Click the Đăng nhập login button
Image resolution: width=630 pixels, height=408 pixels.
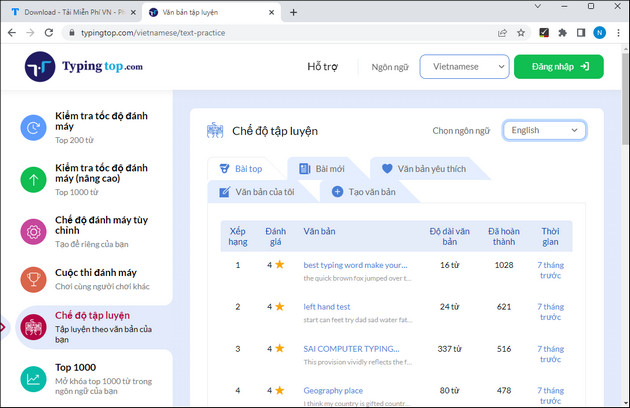pos(558,67)
